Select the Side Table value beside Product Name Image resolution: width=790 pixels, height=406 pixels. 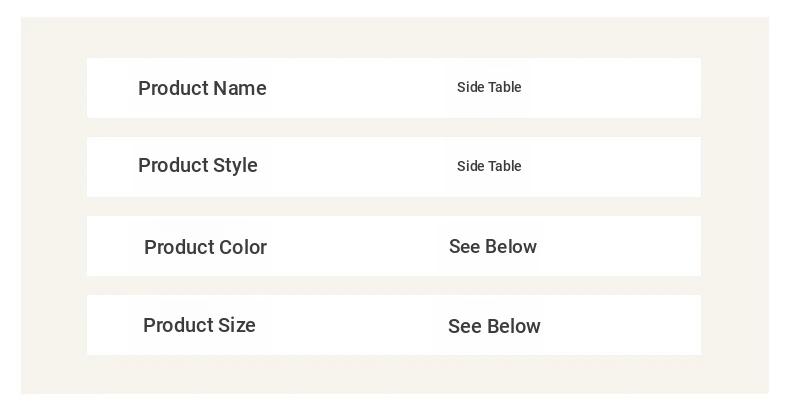[x=489, y=87]
